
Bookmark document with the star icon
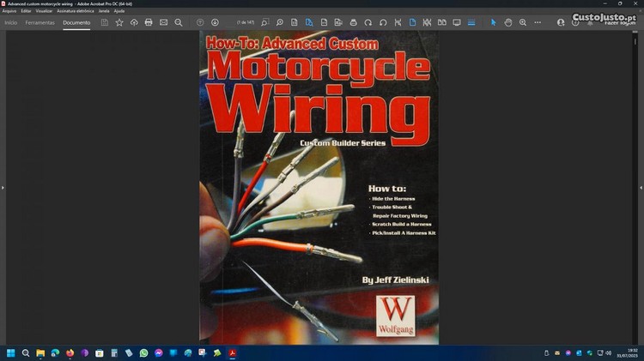(x=119, y=22)
